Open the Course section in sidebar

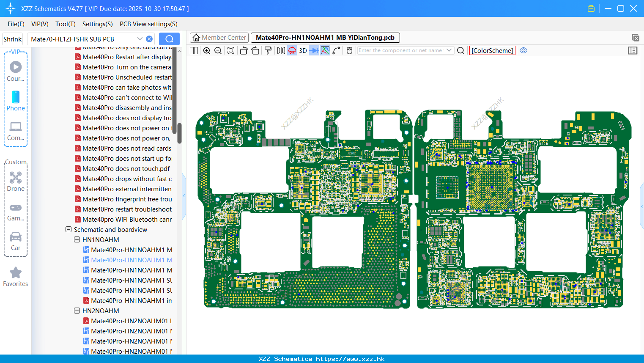point(16,71)
